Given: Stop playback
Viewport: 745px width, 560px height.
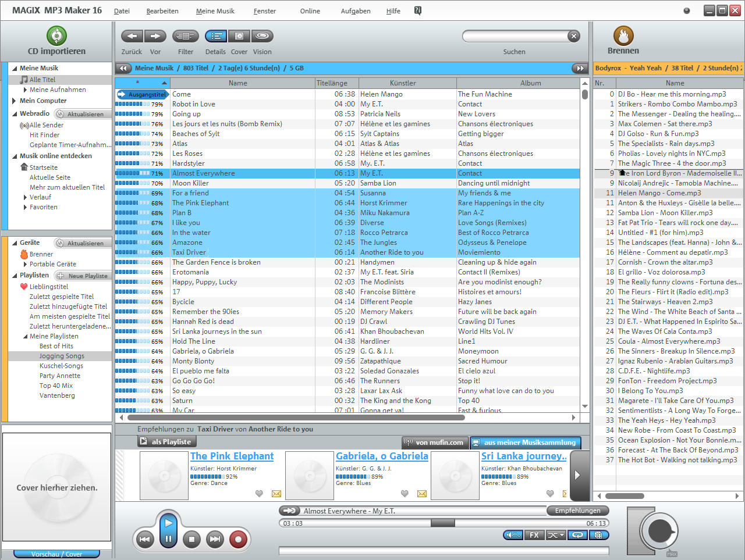Looking at the screenshot, I should [191, 539].
